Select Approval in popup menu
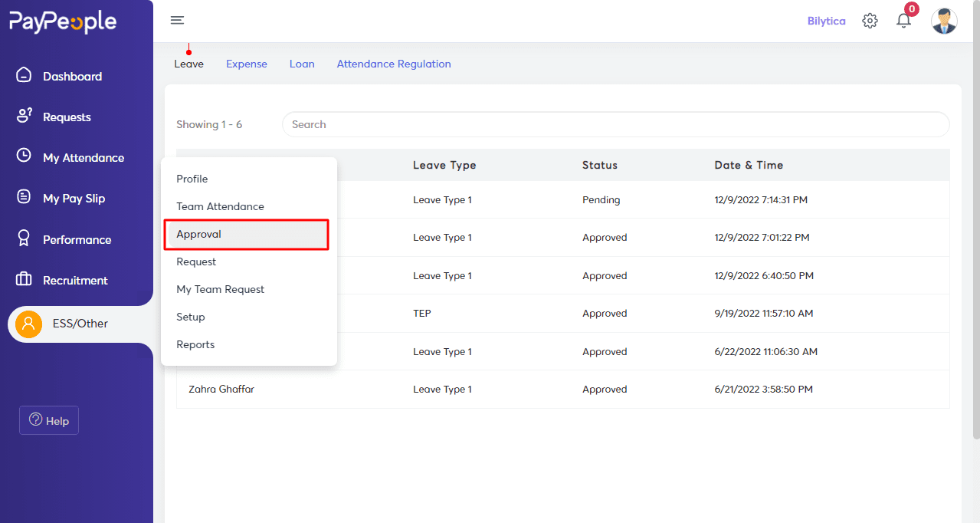This screenshot has height=523, width=980. pyautogui.click(x=247, y=234)
